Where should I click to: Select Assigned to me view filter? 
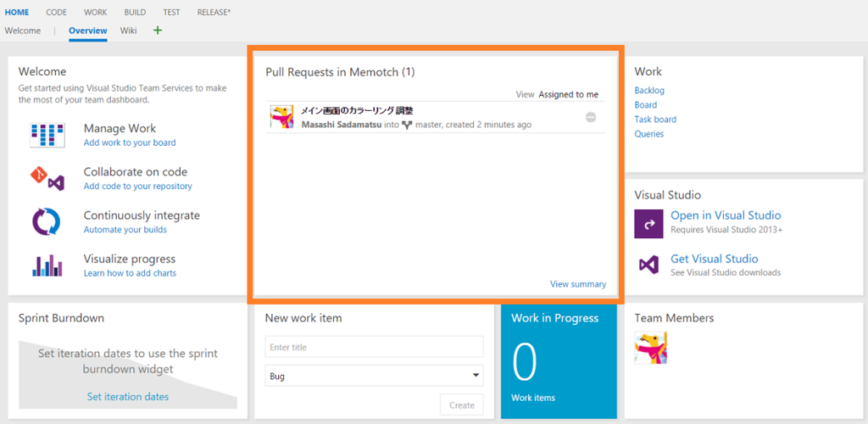click(x=569, y=95)
